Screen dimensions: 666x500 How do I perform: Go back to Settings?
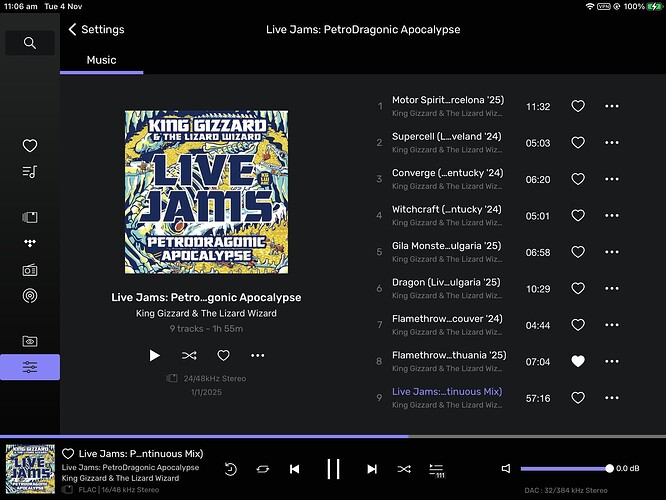[96, 29]
